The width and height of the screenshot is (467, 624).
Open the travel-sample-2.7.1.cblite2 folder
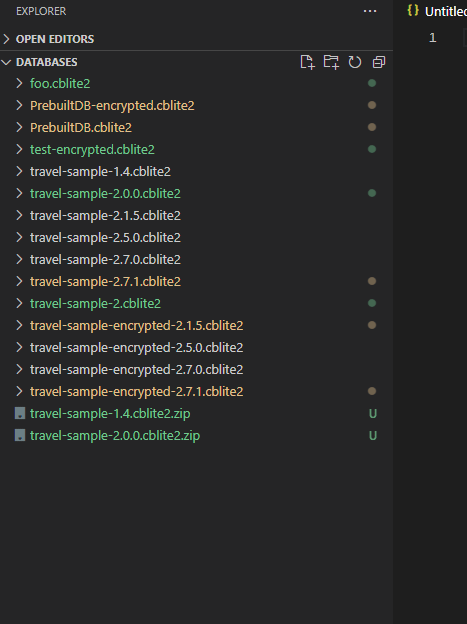click(x=106, y=282)
